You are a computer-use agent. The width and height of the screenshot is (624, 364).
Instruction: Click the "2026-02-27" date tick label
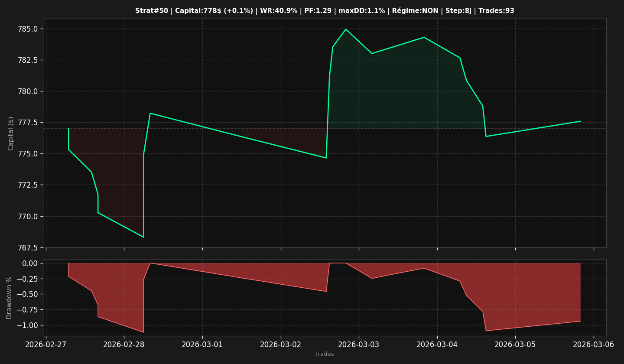tap(46, 344)
